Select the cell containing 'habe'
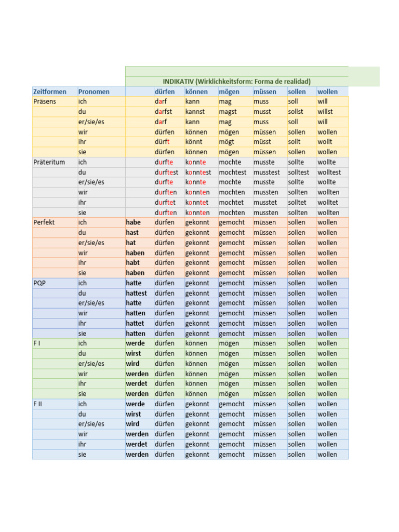 [139, 222]
